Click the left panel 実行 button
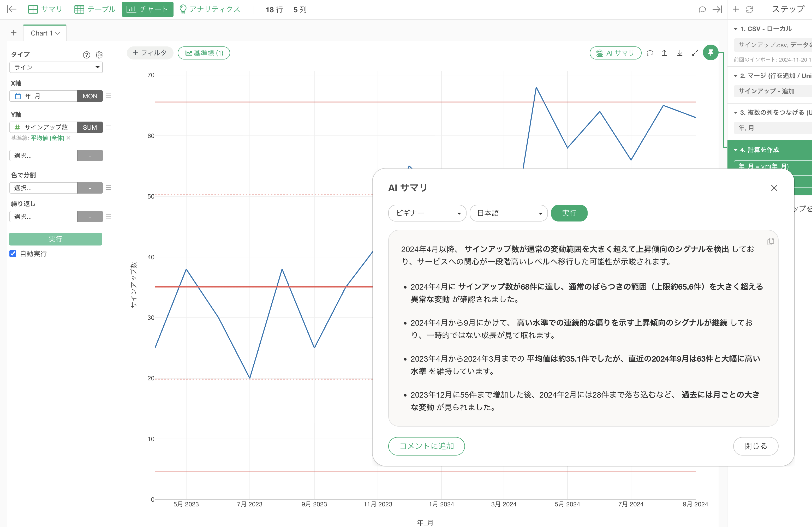The height and width of the screenshot is (527, 812). [x=56, y=239]
